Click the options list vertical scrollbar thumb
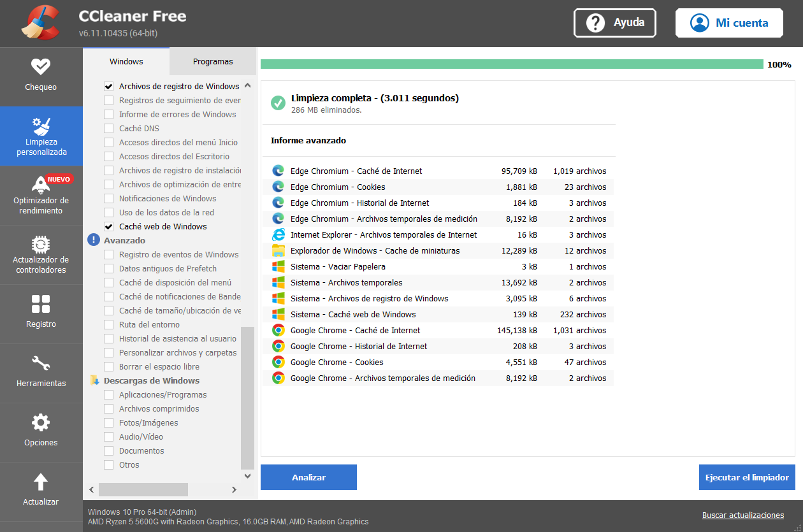 pyautogui.click(x=247, y=398)
